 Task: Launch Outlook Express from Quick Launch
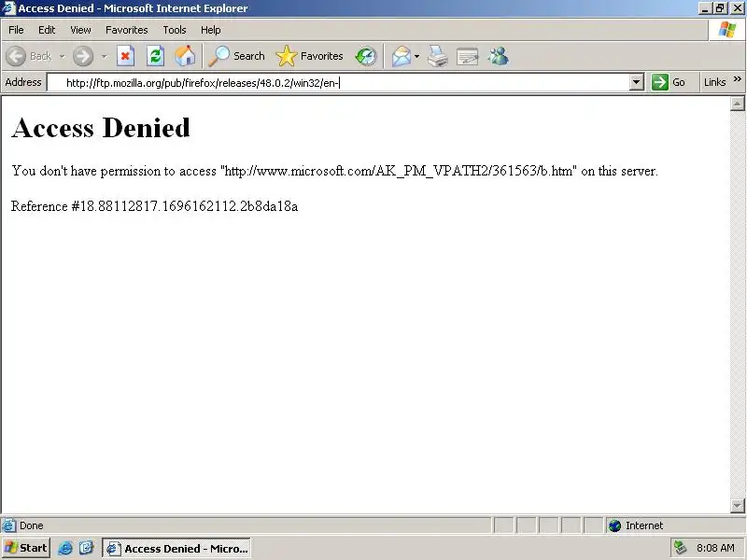pos(86,548)
